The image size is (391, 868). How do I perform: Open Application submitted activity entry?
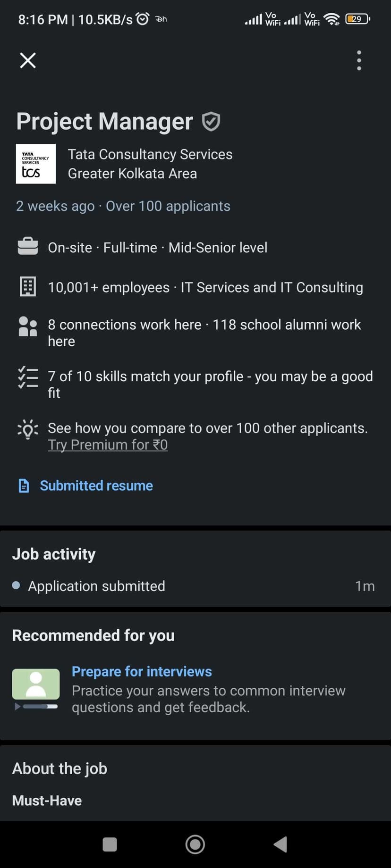[96, 586]
